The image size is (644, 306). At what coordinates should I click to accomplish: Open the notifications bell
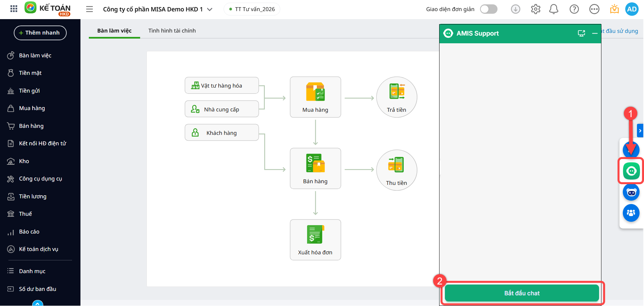553,9
